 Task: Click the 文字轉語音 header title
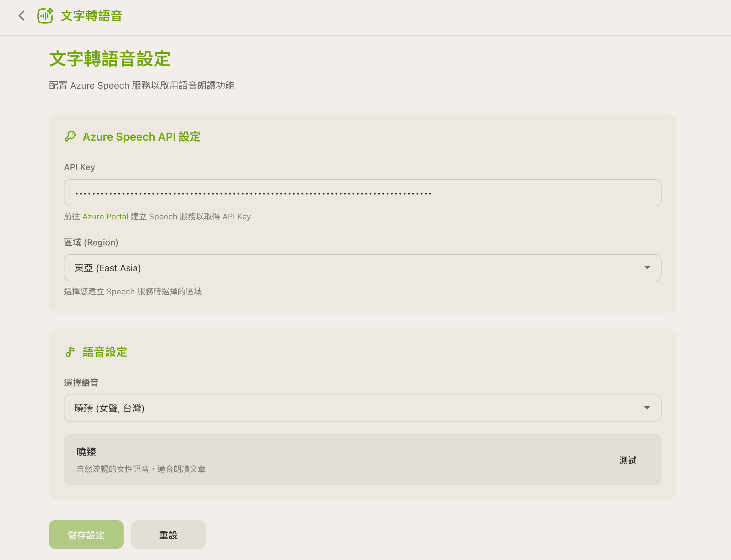(x=92, y=16)
